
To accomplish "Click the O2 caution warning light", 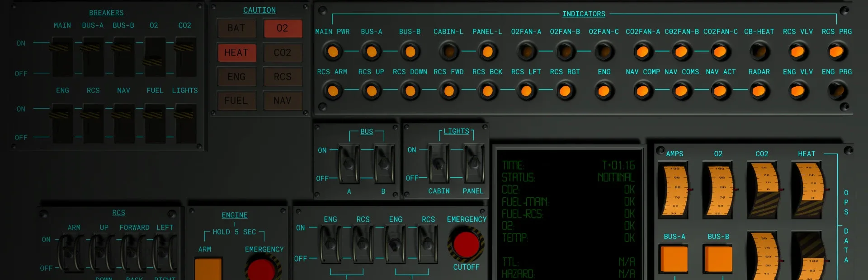I will (283, 28).
